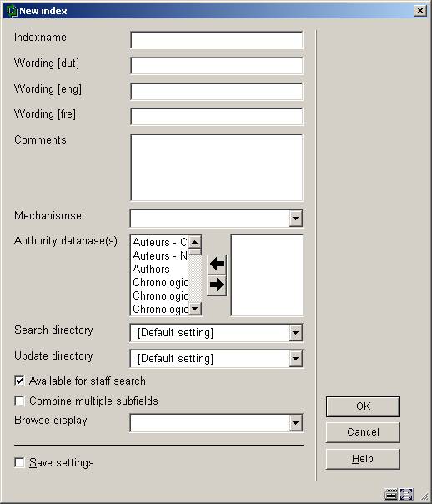
Task: Open the Mechanismset dropdown
Action: (x=295, y=219)
